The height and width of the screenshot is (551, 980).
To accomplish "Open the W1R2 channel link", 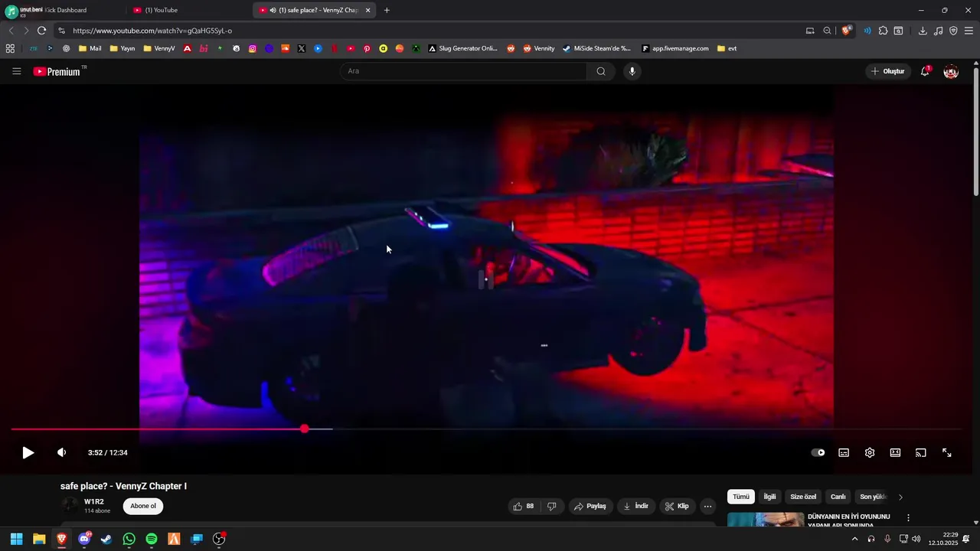I will pos(94,502).
